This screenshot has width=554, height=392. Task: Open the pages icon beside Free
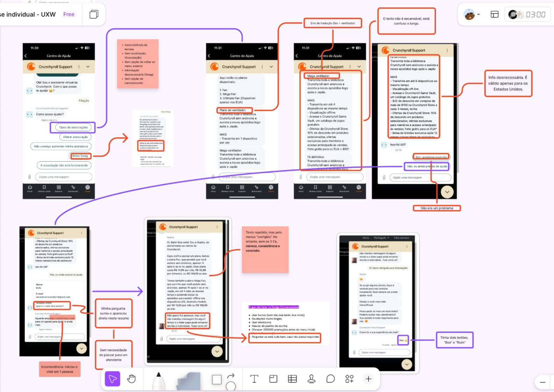pos(94,14)
